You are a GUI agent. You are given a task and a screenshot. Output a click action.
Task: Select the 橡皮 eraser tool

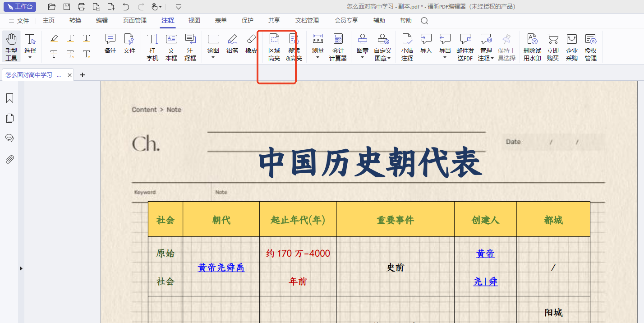[251, 44]
